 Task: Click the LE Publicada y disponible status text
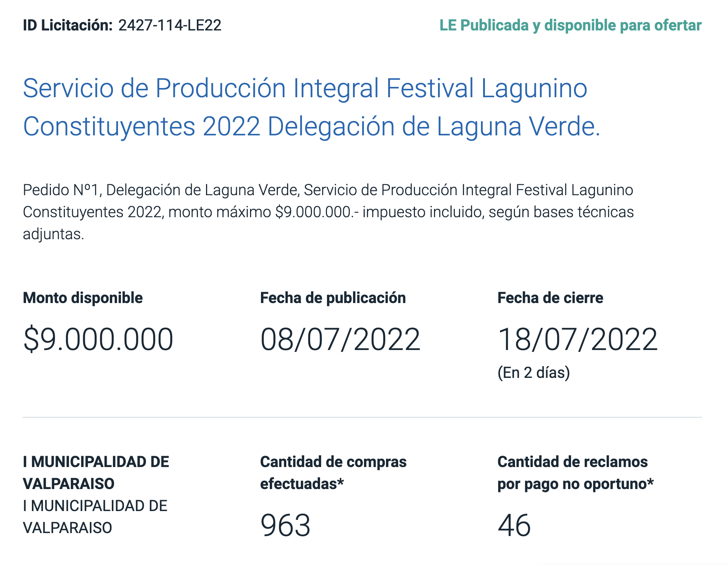(x=570, y=25)
